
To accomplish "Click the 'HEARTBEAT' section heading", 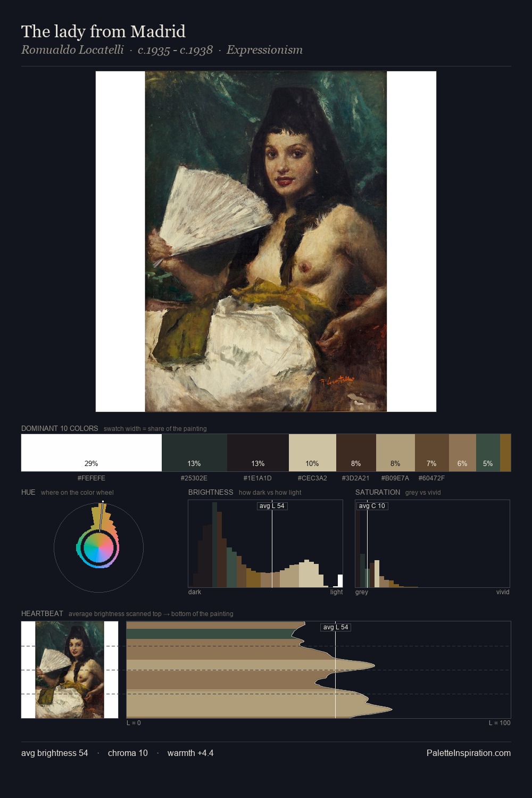I will tap(42, 613).
